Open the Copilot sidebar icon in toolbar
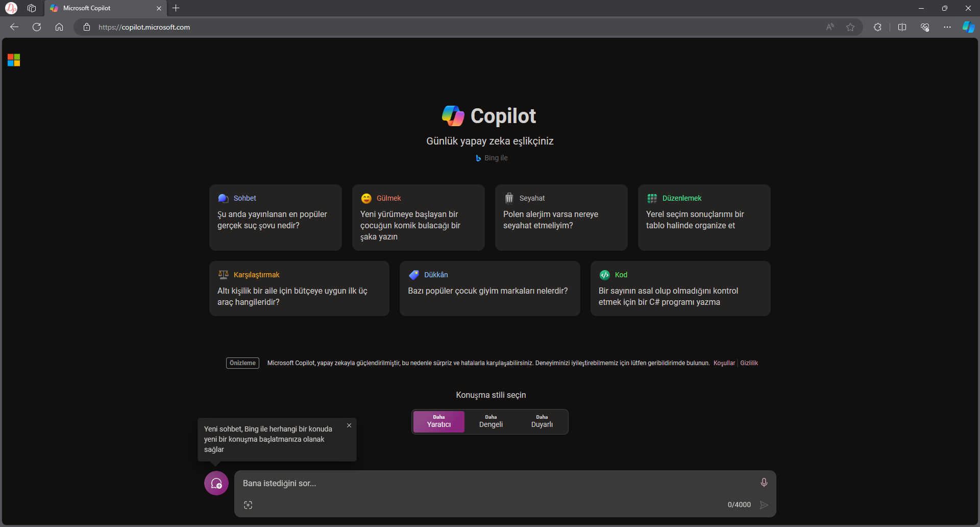This screenshot has height=527, width=980. (x=968, y=27)
